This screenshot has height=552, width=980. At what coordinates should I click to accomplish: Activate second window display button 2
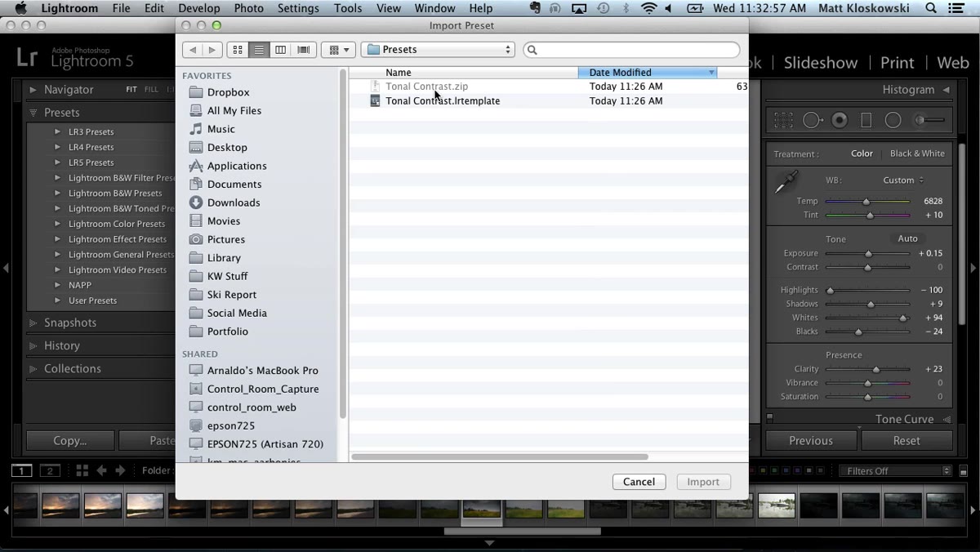click(x=51, y=470)
